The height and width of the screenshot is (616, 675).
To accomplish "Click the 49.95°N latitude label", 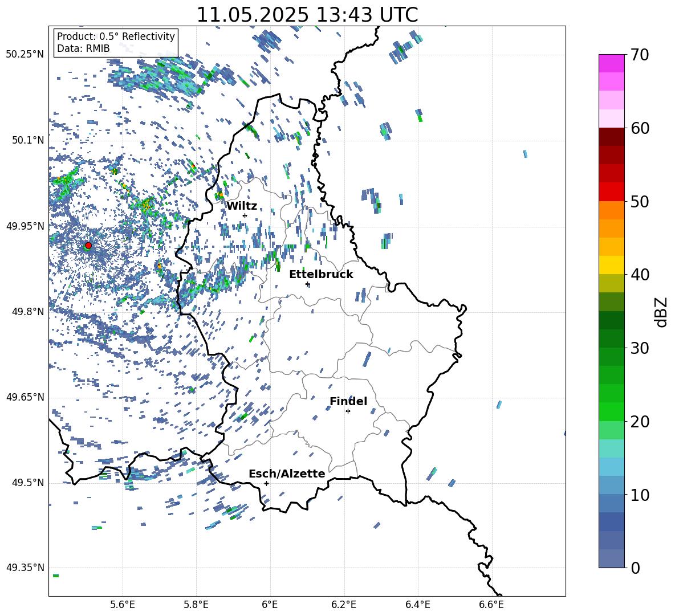I will point(25,226).
